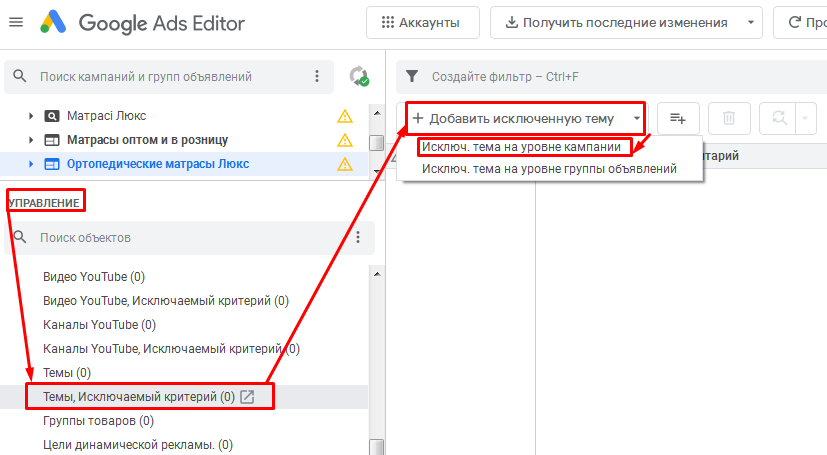The image size is (827, 455).
Task: Open campaign search options (three dots)
Action: (317, 76)
